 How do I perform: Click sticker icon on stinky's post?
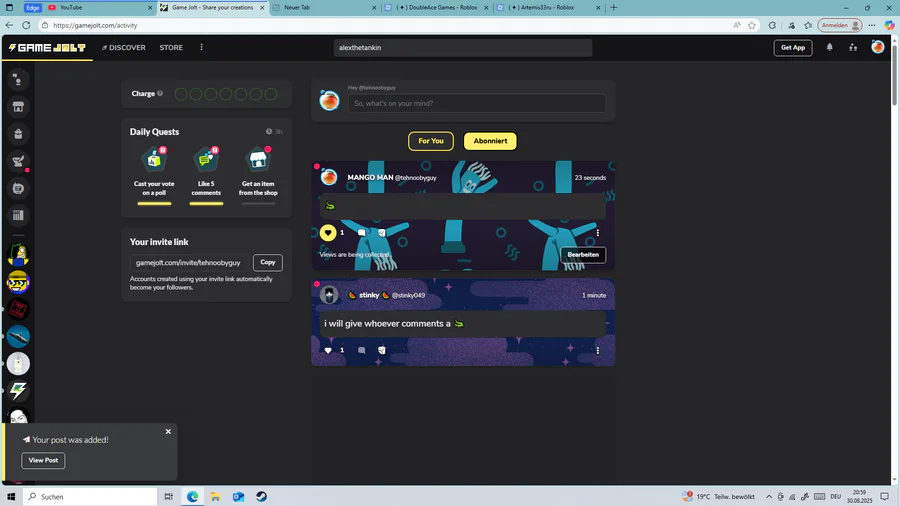tap(382, 351)
